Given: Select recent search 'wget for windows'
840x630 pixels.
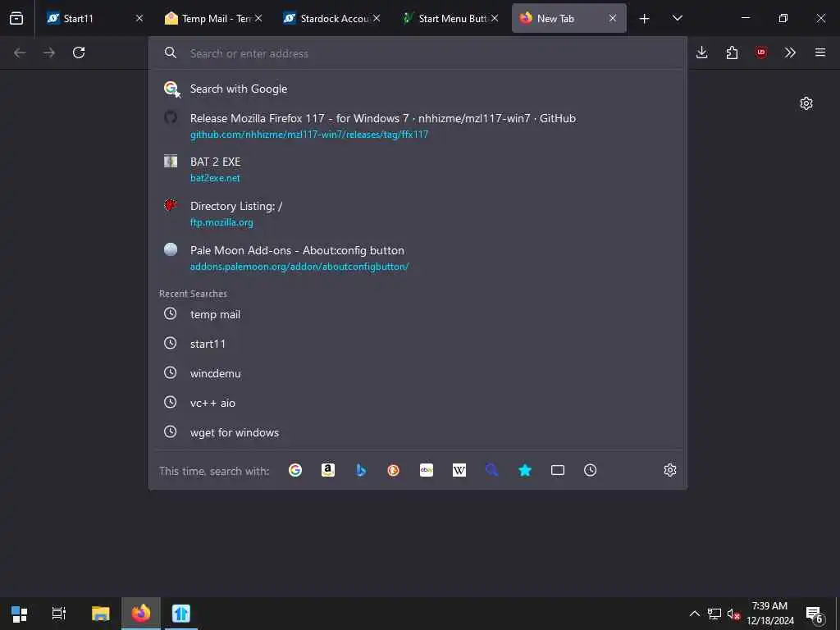Looking at the screenshot, I should pyautogui.click(x=418, y=432).
